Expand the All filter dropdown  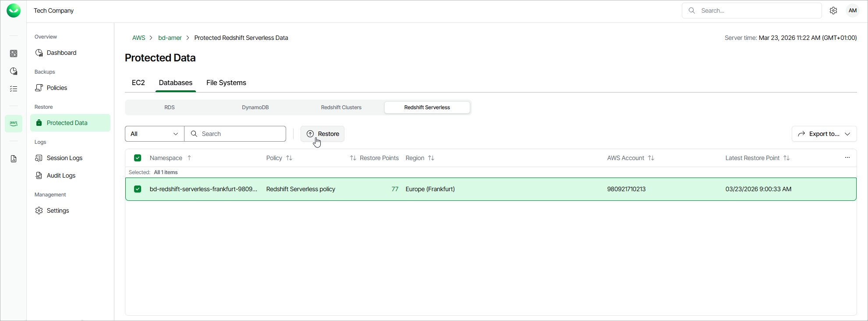(x=155, y=134)
